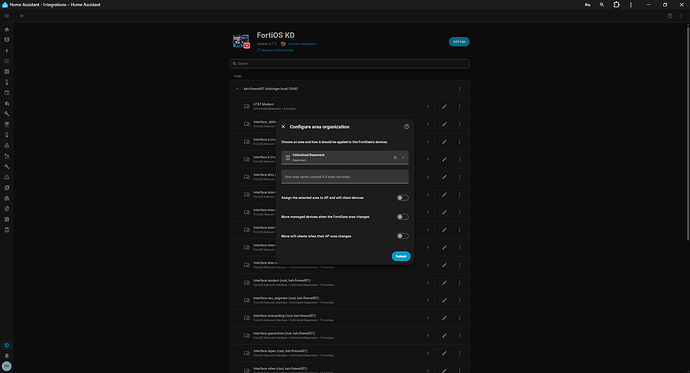
Task: Open Settings gear icon in sidebar
Action: pyautogui.click(x=7, y=345)
